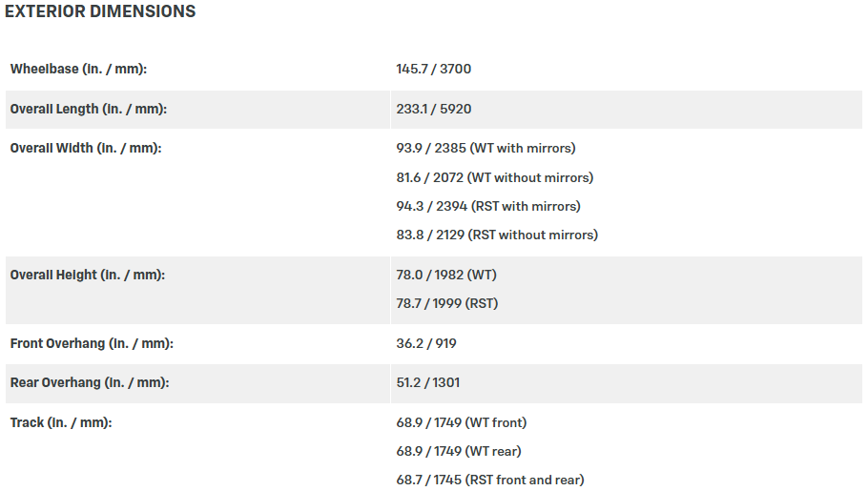The image size is (868, 491).
Task: Click the Rear Overhang label
Action: pyautogui.click(x=90, y=383)
